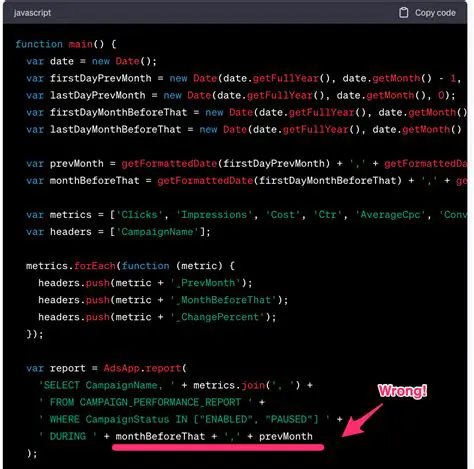Click the variable name "lastDayMonthBeforeThat" in its var declaration
The width and height of the screenshot is (474, 469).
(116, 129)
